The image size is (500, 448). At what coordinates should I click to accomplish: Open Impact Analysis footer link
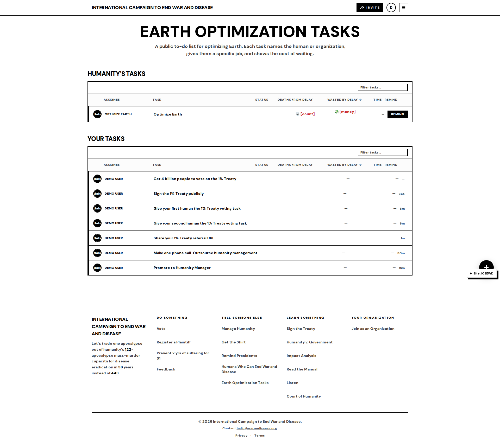coord(301,356)
